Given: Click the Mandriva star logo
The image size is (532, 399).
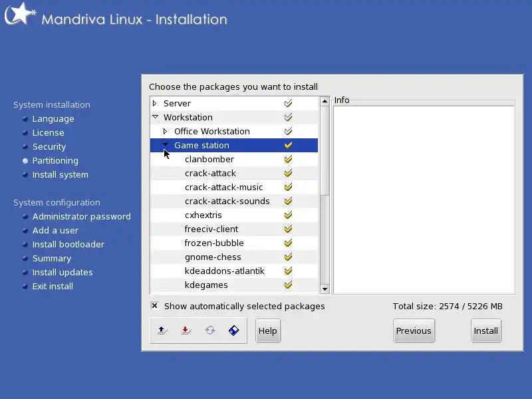Looking at the screenshot, I should pyautogui.click(x=20, y=14).
